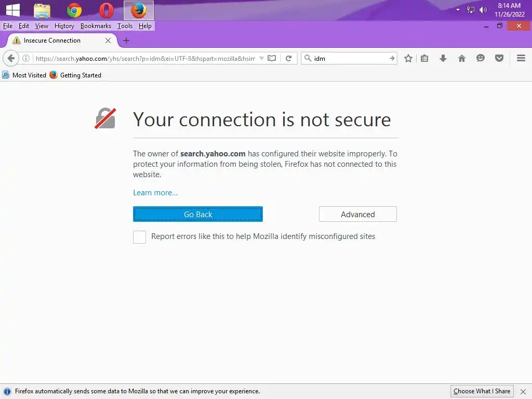Expand the address bar history dropdown

tap(261, 58)
